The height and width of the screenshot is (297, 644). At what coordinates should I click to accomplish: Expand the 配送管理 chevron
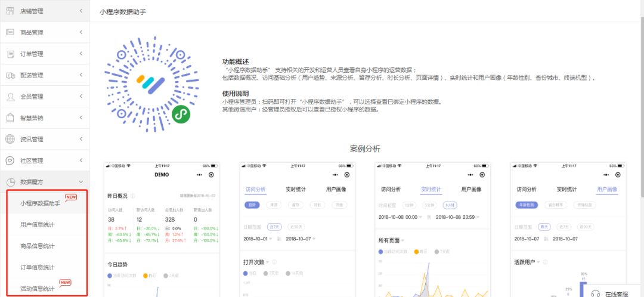pos(81,75)
